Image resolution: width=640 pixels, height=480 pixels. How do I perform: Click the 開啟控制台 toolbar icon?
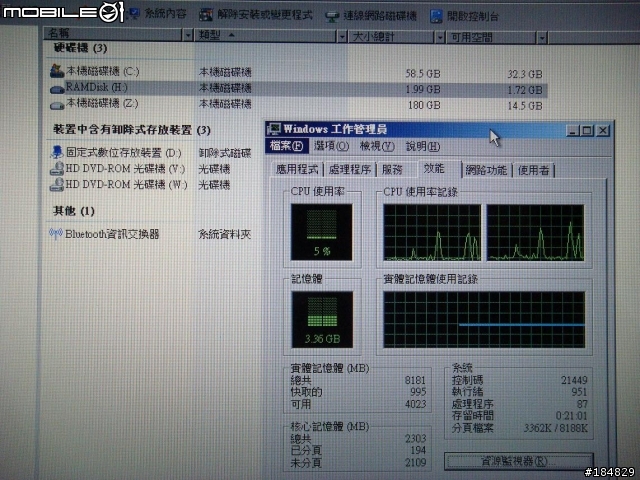(436, 16)
